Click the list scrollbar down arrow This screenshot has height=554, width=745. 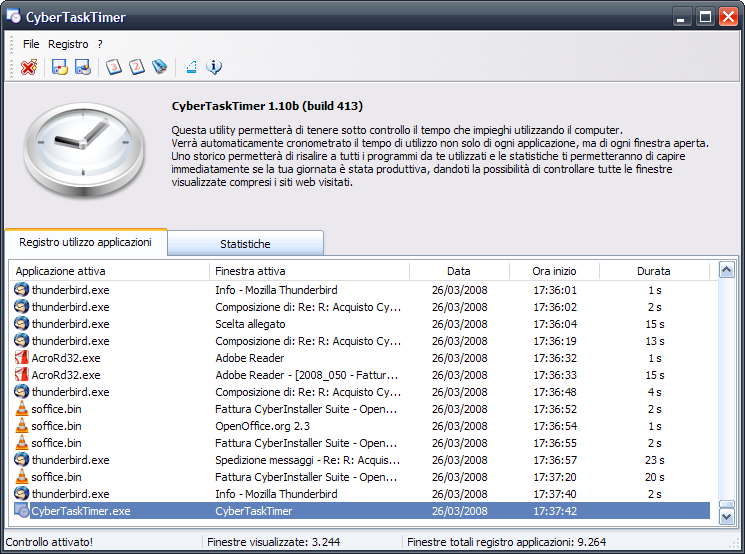[726, 516]
